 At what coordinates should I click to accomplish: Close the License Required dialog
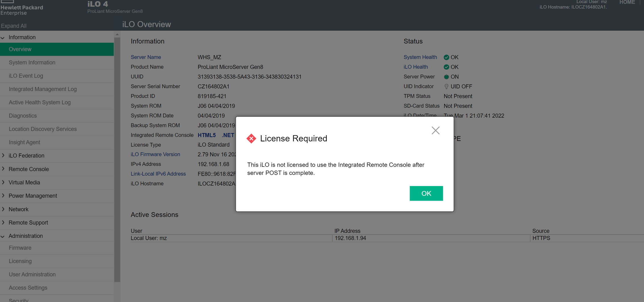pyautogui.click(x=435, y=130)
